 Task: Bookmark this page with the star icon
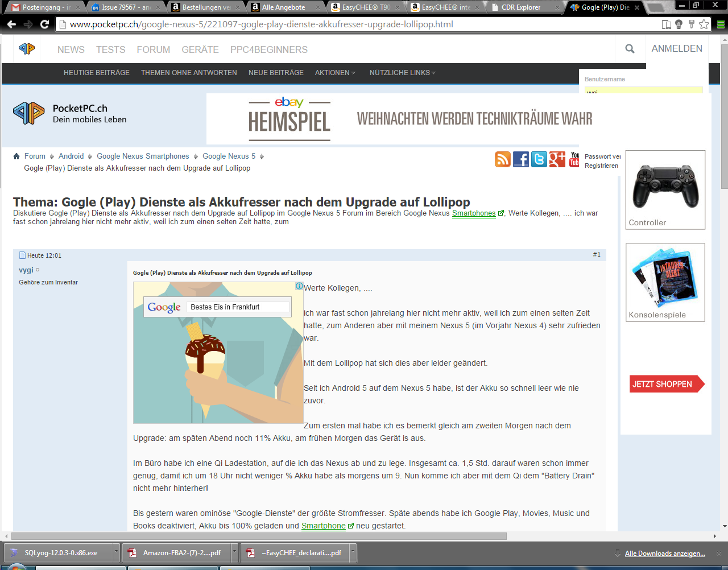704,24
